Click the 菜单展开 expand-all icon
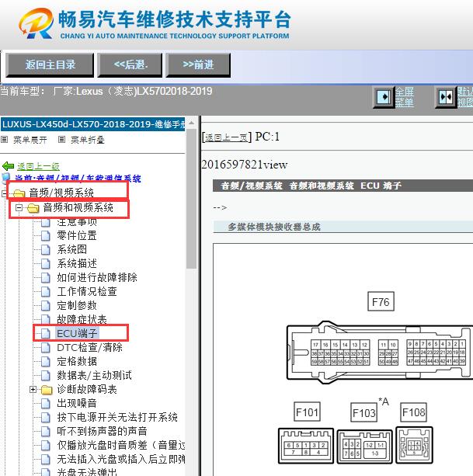The width and height of the screenshot is (473, 476). [4, 140]
